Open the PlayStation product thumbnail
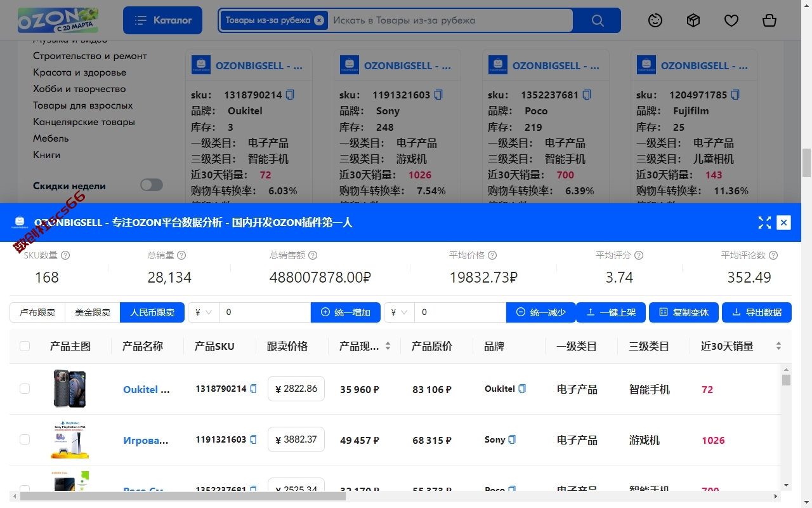812x508 pixels. pos(70,439)
